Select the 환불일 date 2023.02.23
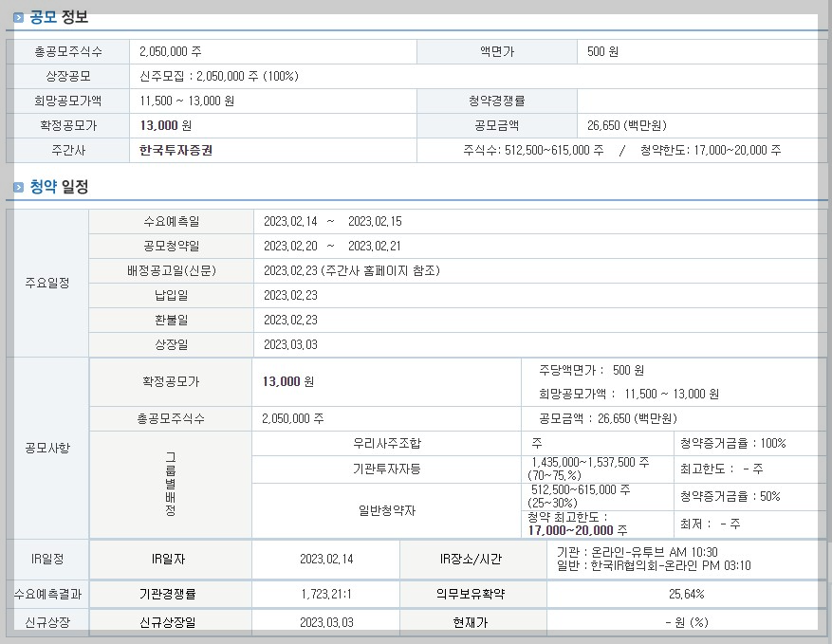This screenshot has width=832, height=644. click(290, 321)
